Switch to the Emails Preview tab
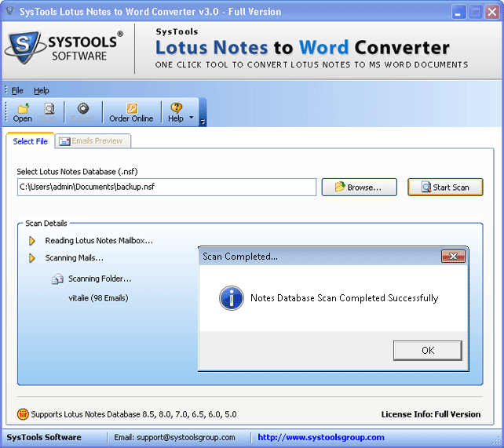 pyautogui.click(x=93, y=141)
